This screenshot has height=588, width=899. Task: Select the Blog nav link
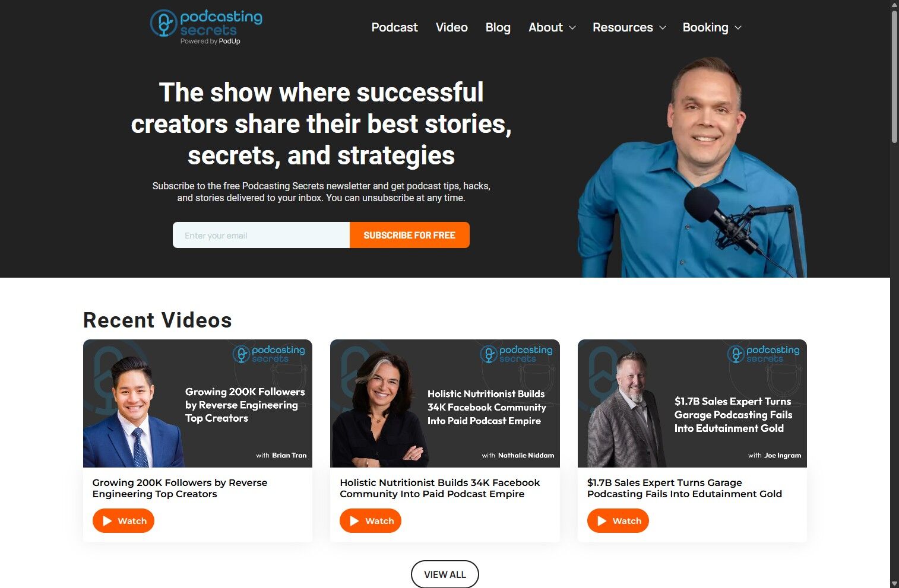[x=498, y=27]
